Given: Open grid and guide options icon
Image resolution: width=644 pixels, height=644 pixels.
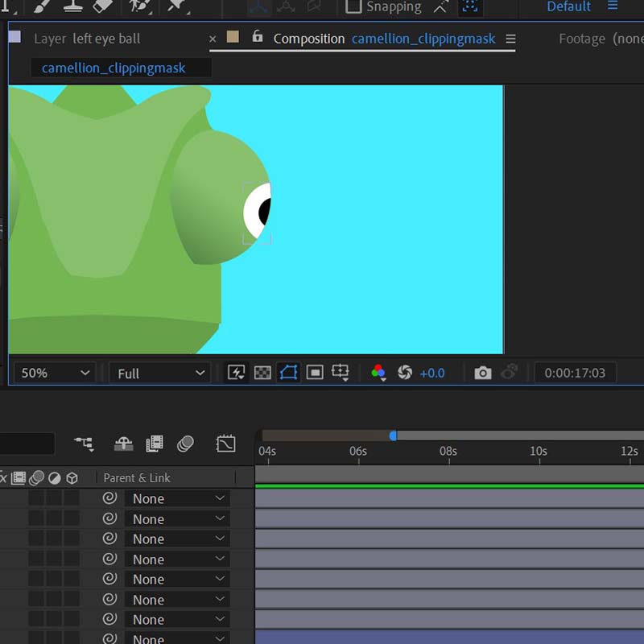Looking at the screenshot, I should click(x=341, y=373).
